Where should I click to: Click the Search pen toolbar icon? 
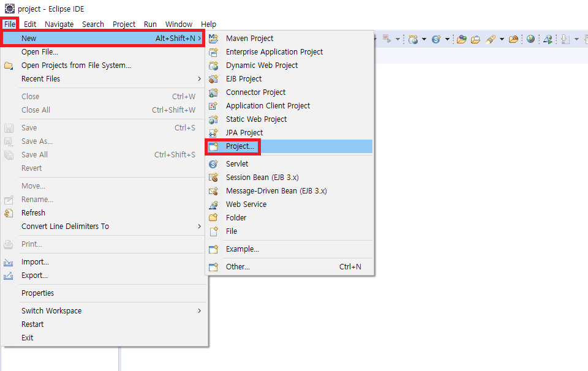(490, 39)
